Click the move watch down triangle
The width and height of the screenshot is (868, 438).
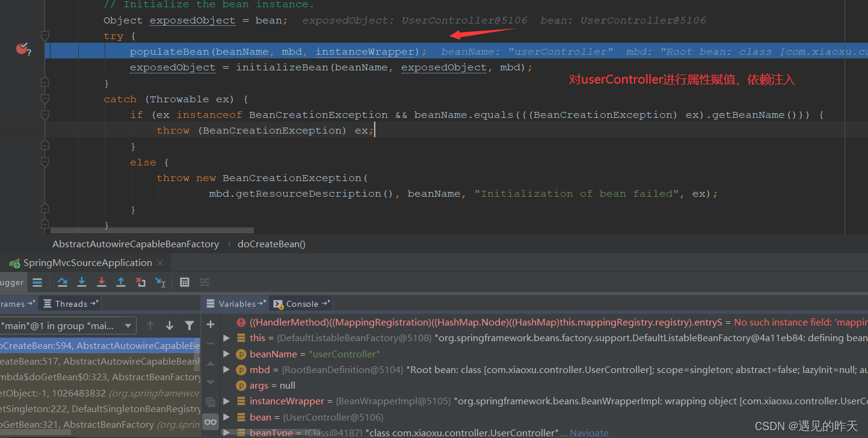coord(210,381)
